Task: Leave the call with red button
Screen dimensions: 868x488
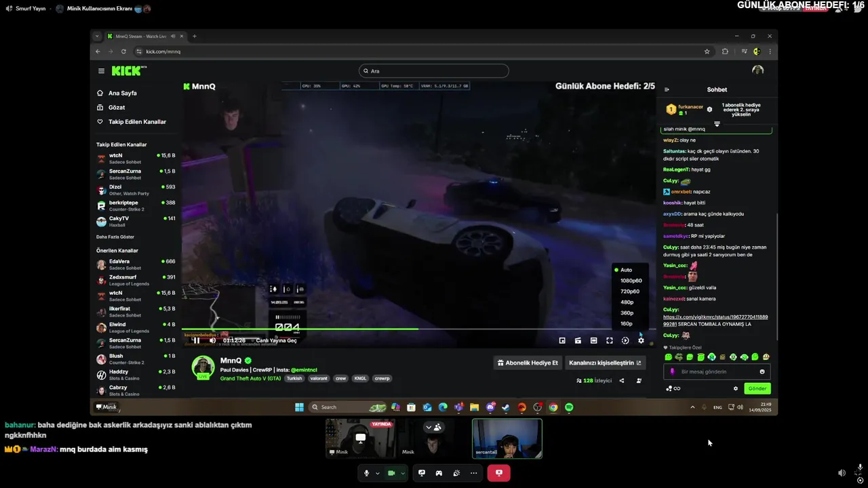Action: point(498,473)
